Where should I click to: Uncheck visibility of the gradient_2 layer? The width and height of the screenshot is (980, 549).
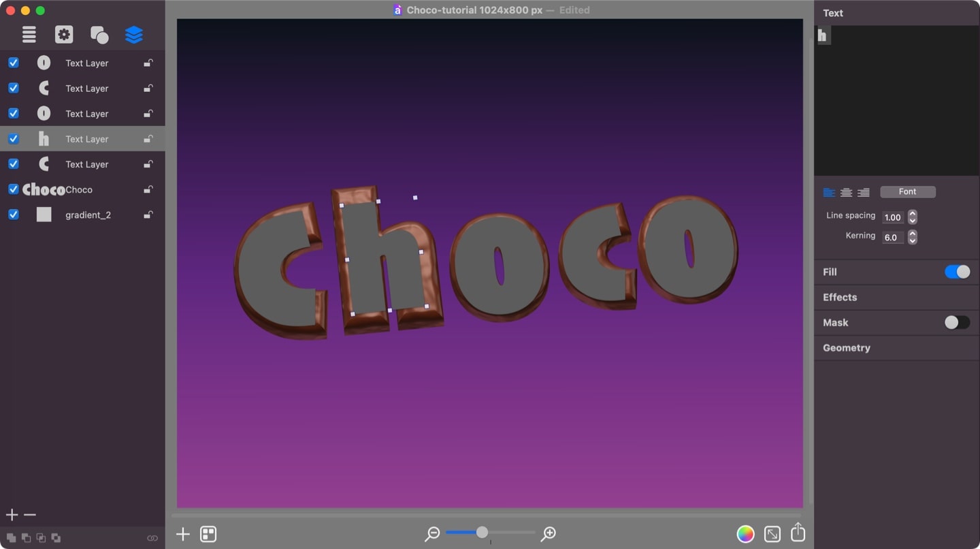tap(13, 214)
